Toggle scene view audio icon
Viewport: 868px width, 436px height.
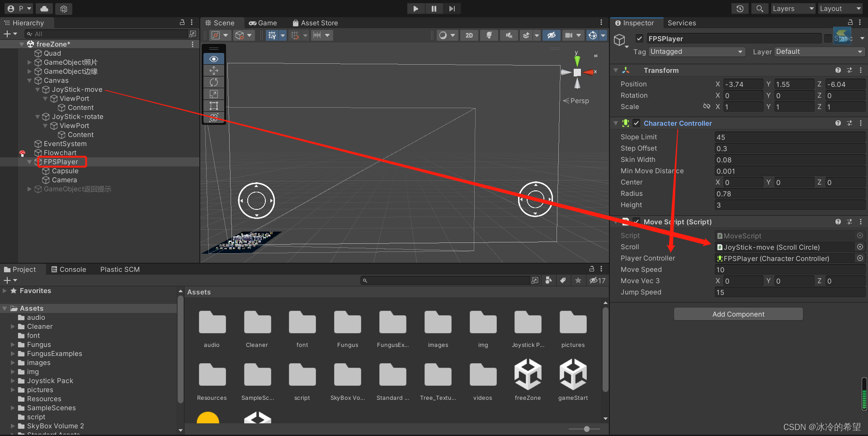509,35
